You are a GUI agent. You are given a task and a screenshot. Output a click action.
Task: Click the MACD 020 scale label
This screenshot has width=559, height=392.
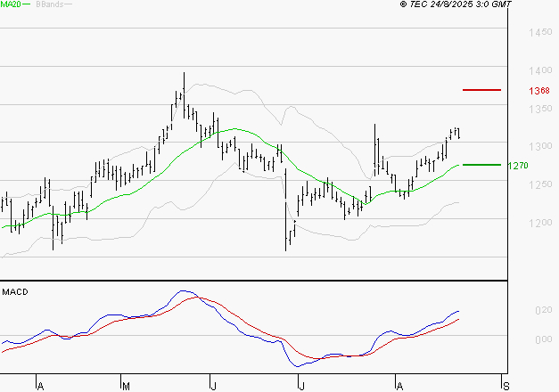click(x=544, y=310)
